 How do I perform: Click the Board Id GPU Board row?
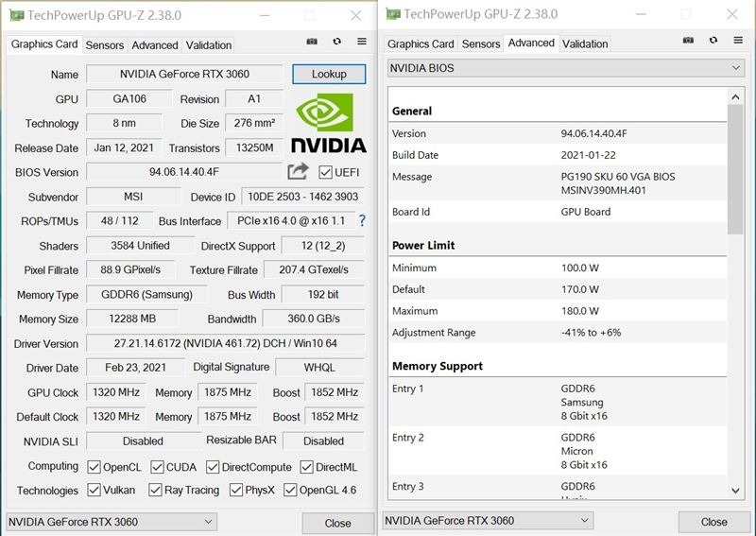click(x=558, y=212)
